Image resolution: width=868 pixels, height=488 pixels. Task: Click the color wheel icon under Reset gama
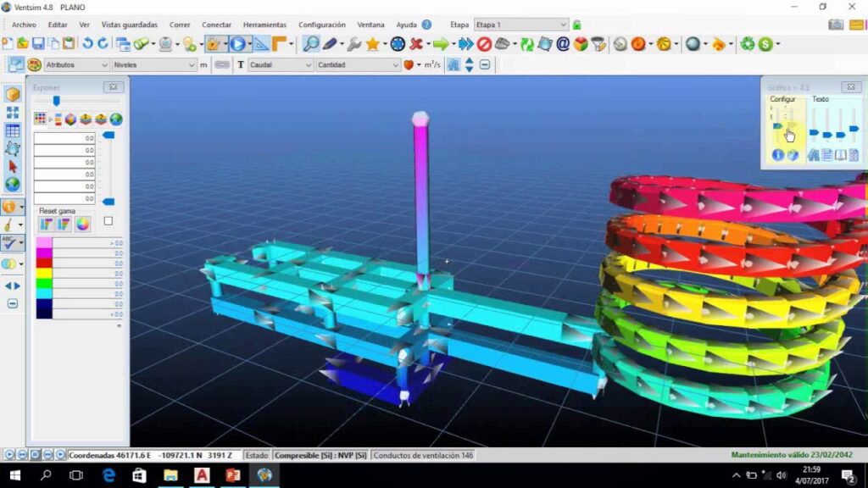82,224
